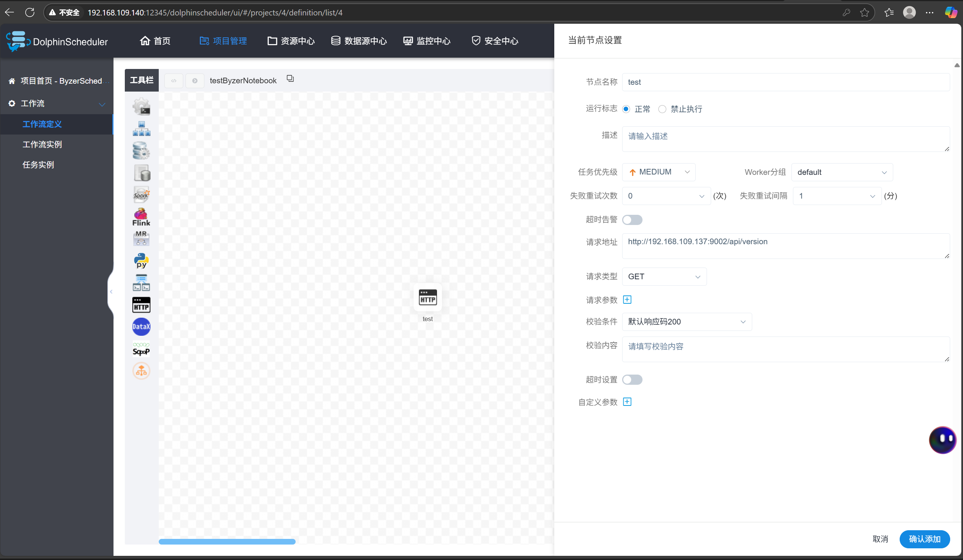
Task: Open 资源中心 in top navigation
Action: 291,41
